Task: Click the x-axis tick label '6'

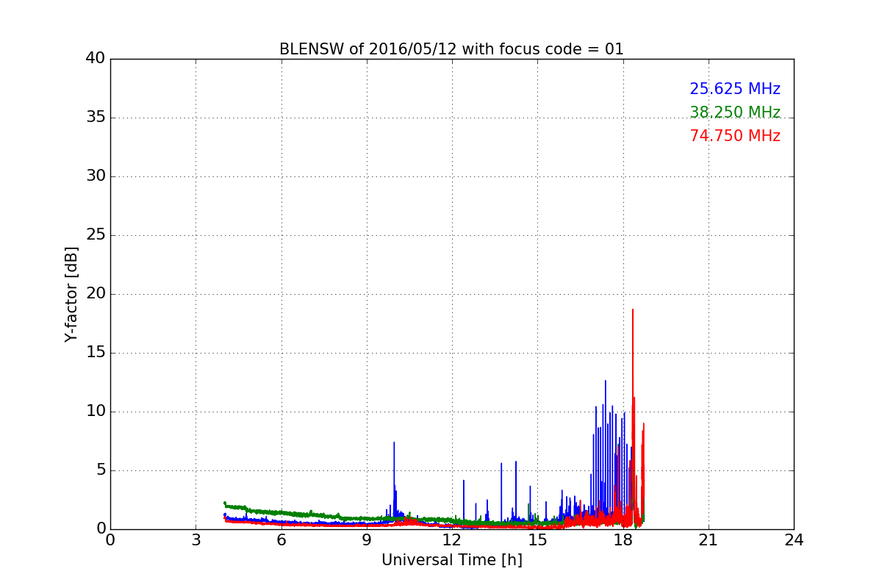Action: tap(281, 540)
